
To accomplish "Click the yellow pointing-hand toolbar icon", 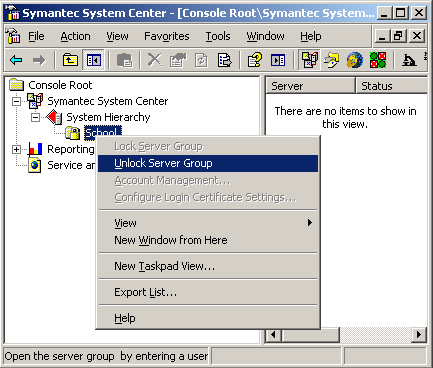I will (332, 60).
